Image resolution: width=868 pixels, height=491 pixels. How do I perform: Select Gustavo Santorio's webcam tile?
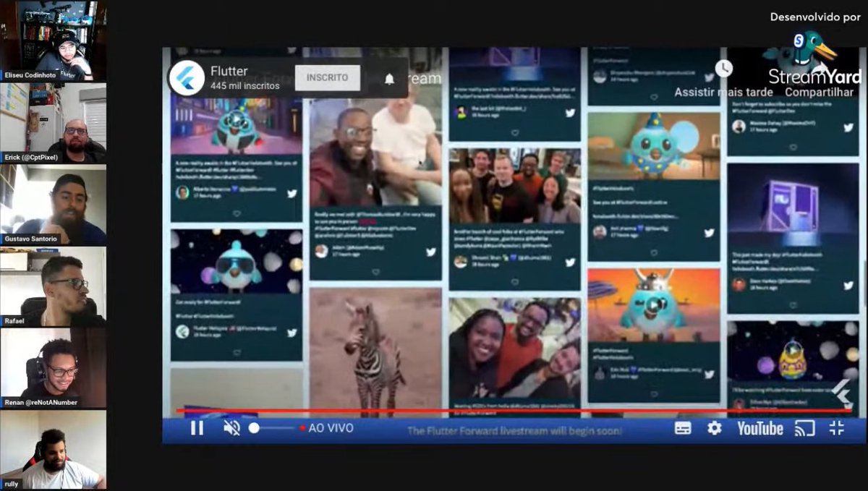54,205
